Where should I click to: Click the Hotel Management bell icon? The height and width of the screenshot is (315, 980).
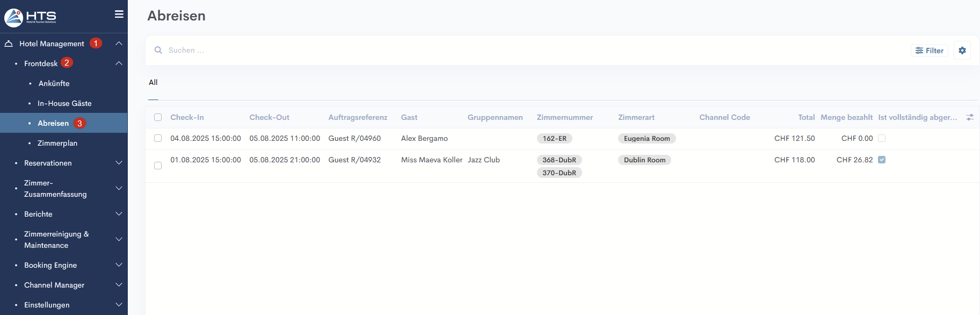[9, 44]
